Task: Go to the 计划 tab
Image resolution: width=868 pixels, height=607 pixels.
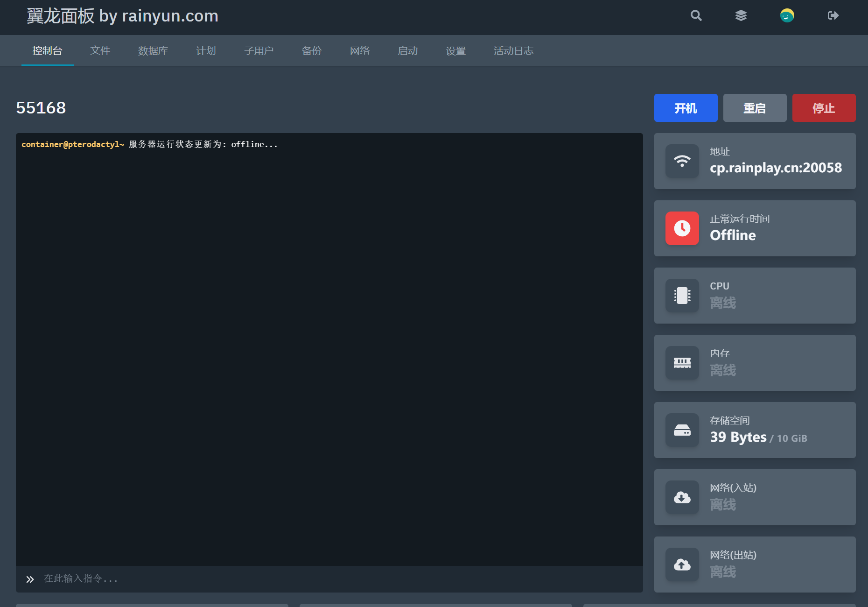Action: pyautogui.click(x=206, y=50)
